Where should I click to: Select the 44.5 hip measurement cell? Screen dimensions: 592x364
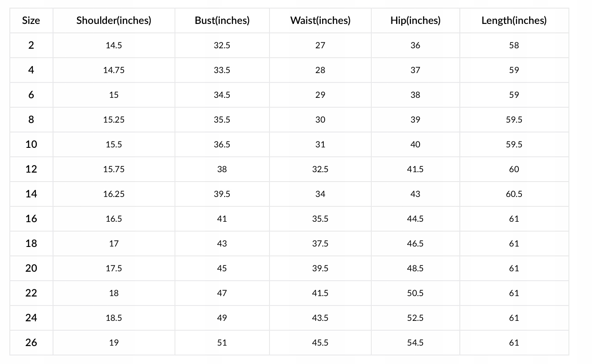pos(415,219)
